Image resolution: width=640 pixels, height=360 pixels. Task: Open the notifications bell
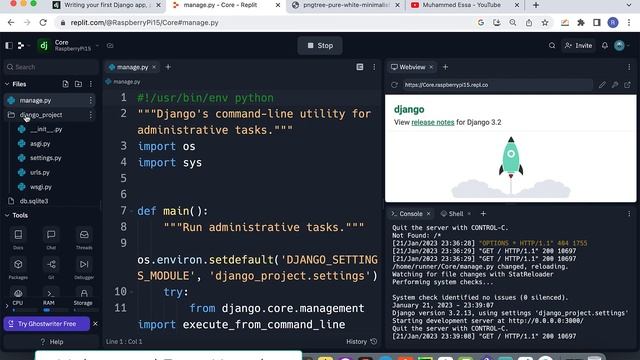(604, 46)
